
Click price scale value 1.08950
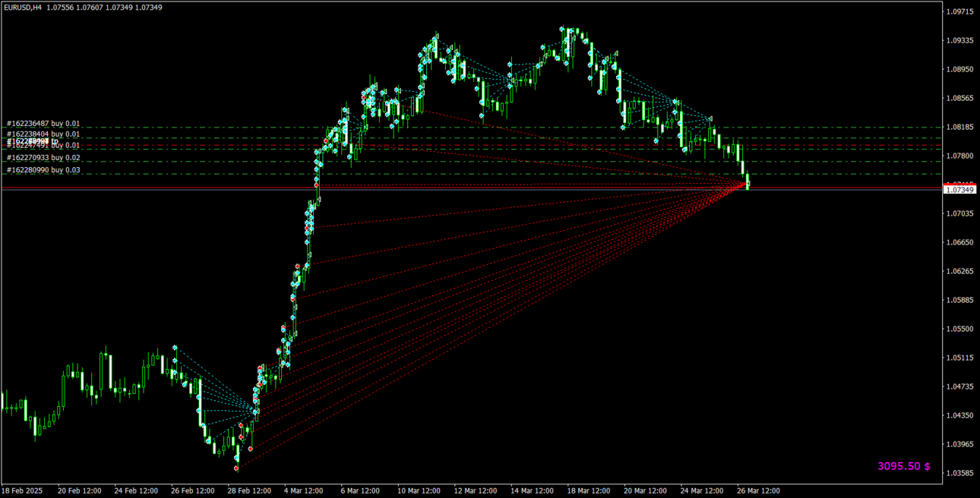960,69
